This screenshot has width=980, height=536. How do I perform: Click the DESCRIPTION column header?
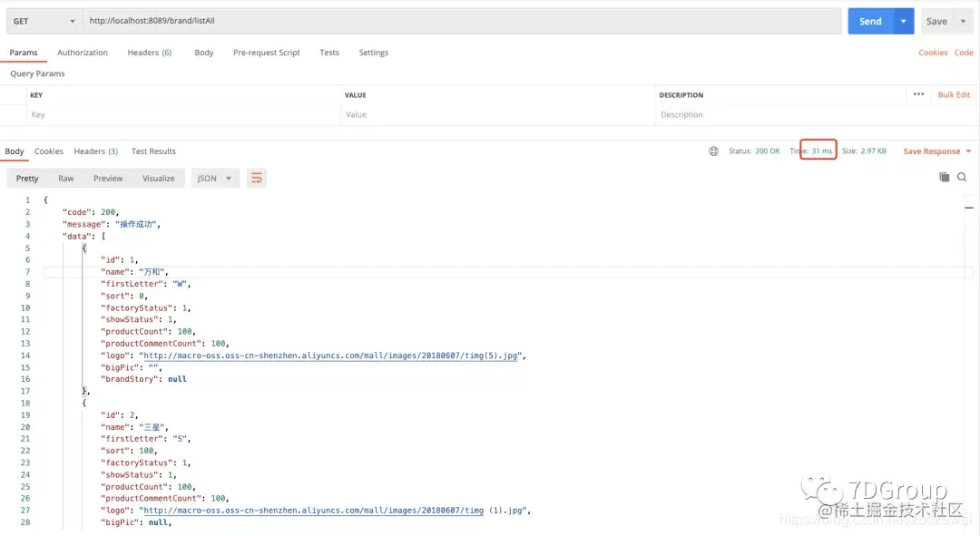(x=681, y=95)
